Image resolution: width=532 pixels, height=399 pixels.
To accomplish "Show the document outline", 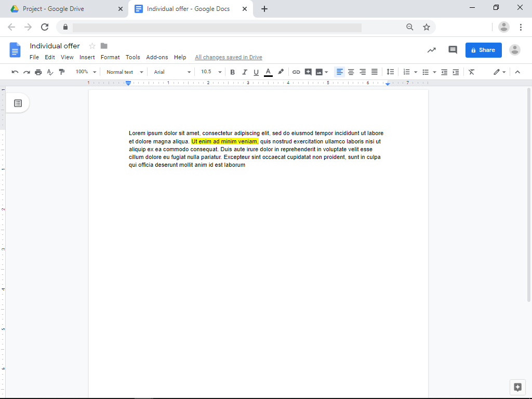I will tap(18, 103).
